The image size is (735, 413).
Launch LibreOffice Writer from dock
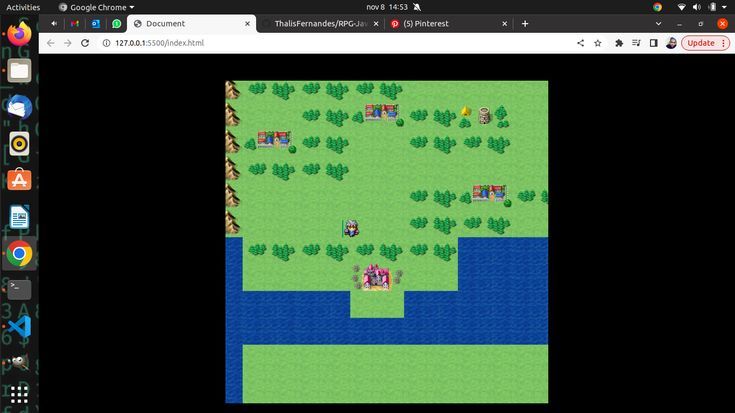pyautogui.click(x=19, y=217)
